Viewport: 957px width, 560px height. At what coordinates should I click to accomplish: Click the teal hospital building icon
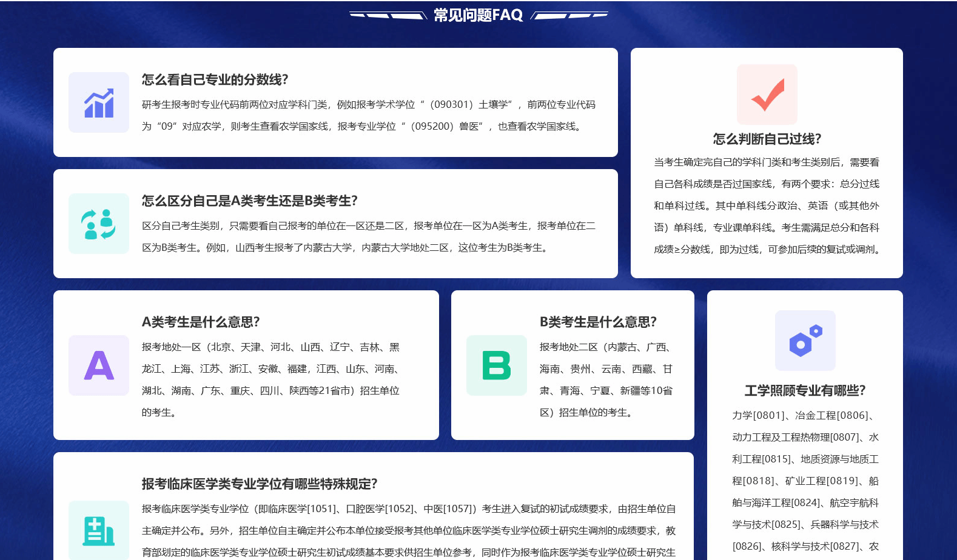(x=99, y=530)
